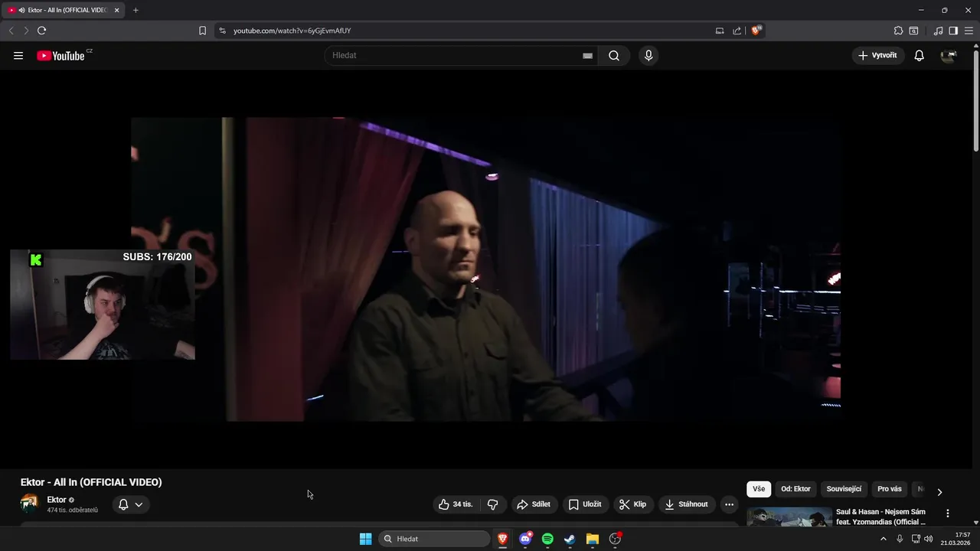Open a new browser tab

click(x=136, y=10)
